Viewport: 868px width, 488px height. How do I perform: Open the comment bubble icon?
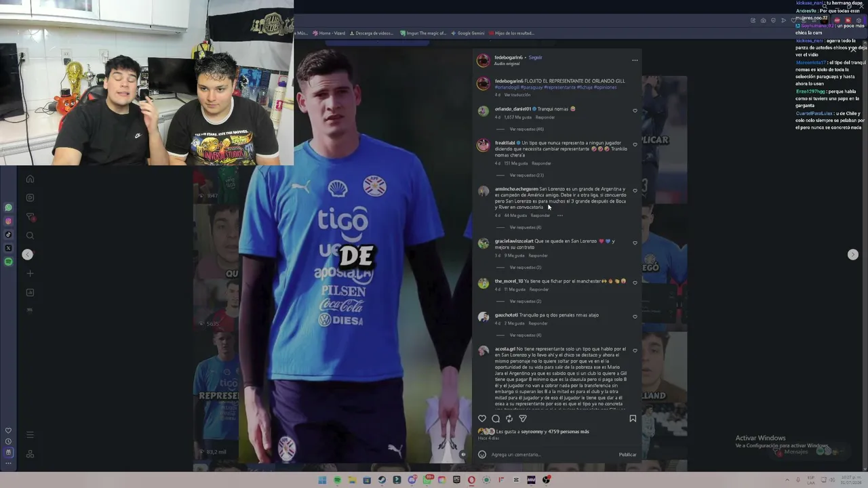[x=496, y=419]
